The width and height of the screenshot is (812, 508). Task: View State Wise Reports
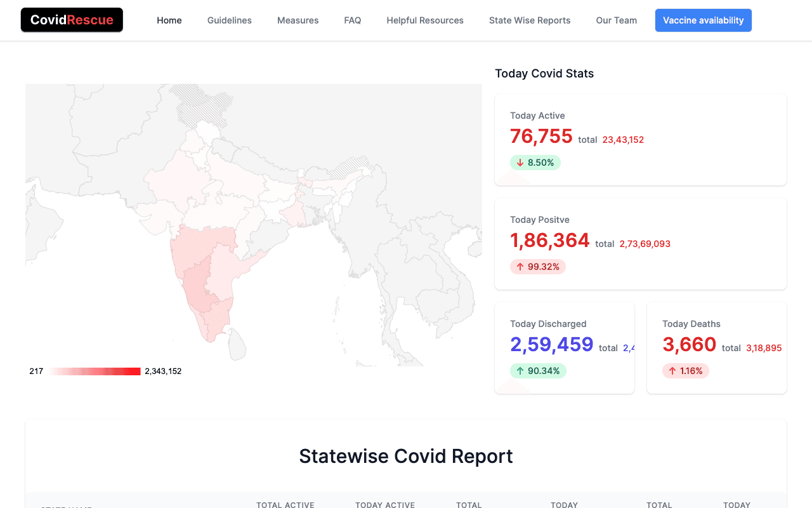pos(530,20)
